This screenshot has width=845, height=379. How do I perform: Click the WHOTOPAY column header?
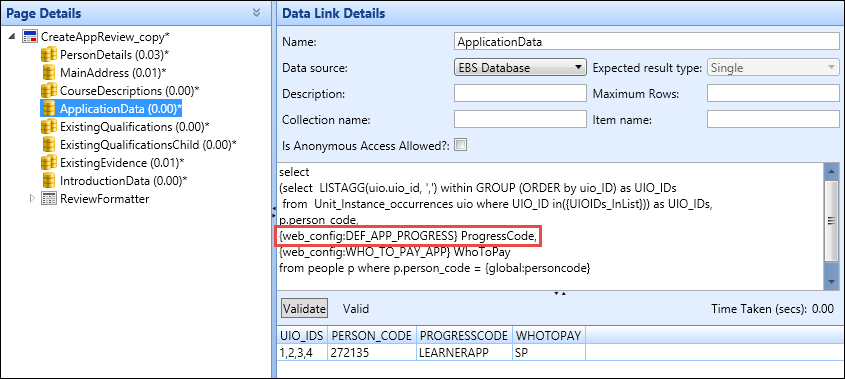tap(548, 335)
